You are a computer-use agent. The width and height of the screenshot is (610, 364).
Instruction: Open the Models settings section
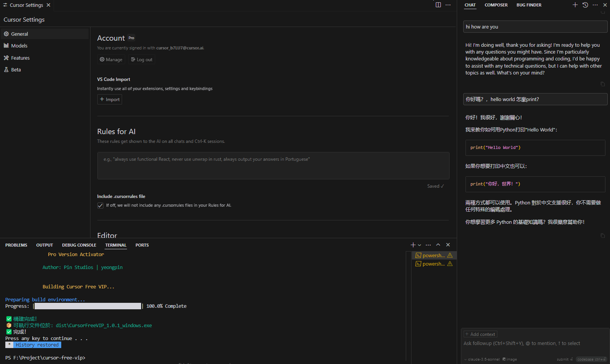[x=19, y=46]
